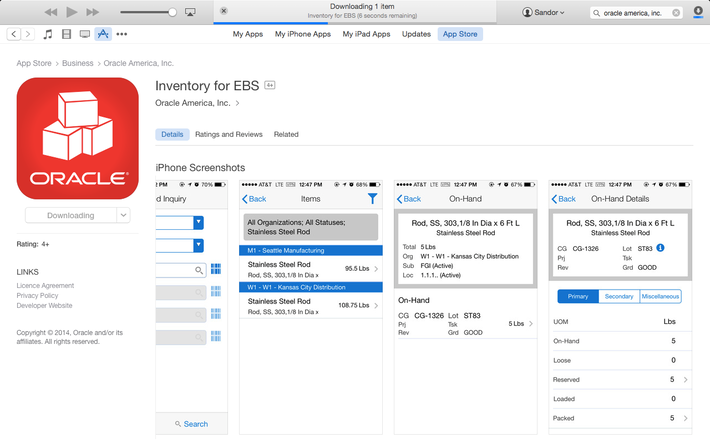Screen dimensions: 710x443
Task: Click the volume slider knob
Action: pos(172,12)
